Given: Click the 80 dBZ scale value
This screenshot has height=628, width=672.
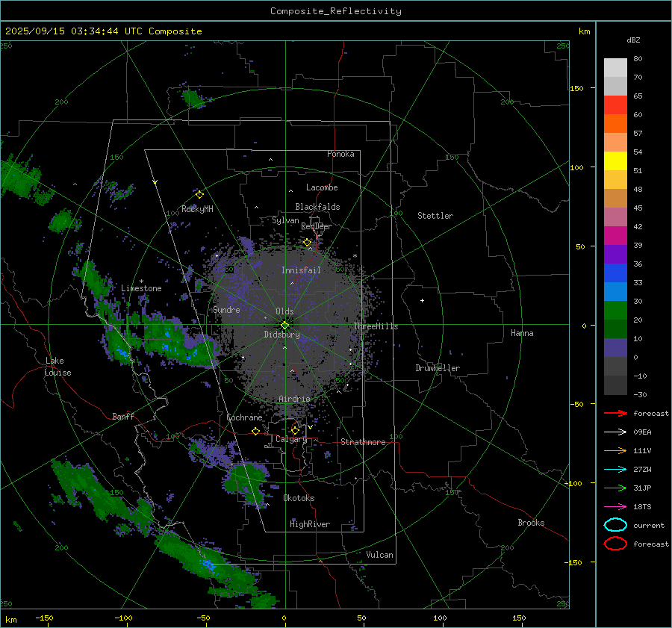Looking at the screenshot, I should (x=638, y=59).
